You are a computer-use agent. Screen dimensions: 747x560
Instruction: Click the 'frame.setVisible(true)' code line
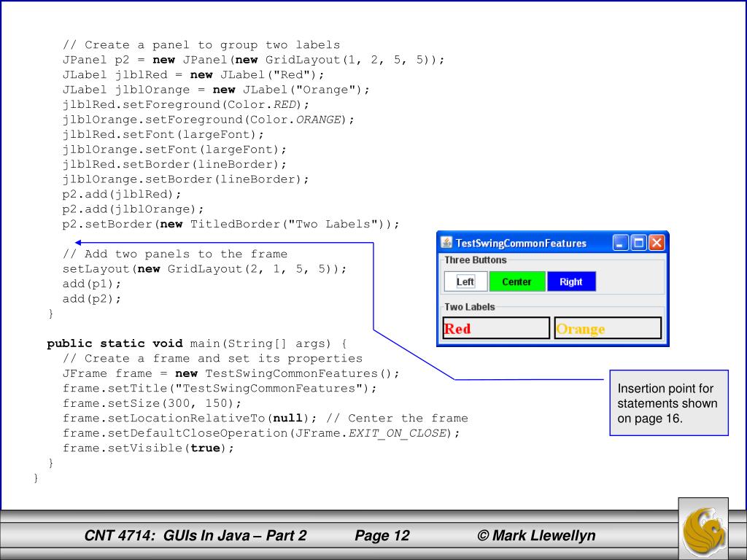click(148, 448)
